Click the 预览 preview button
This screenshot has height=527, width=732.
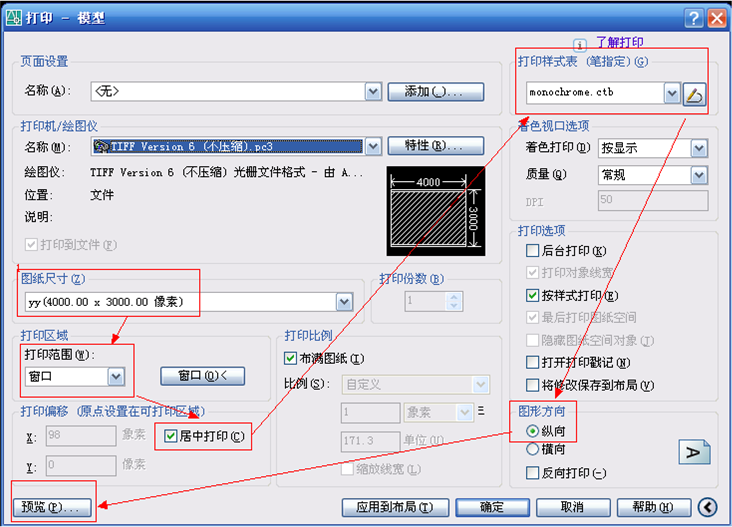click(x=54, y=506)
